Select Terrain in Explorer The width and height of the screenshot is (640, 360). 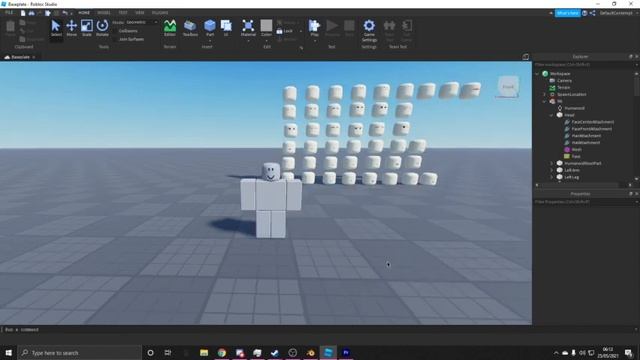tap(564, 88)
